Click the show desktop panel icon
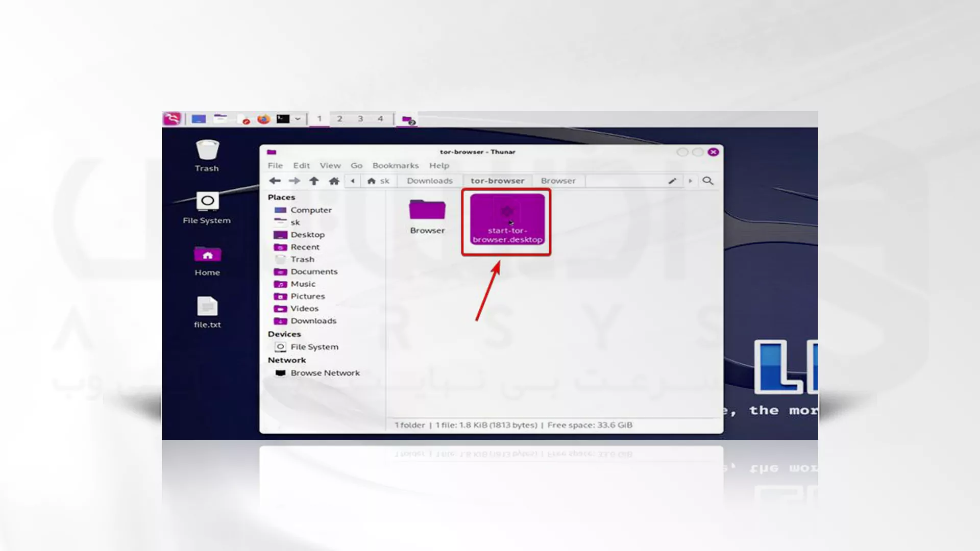This screenshot has height=551, width=980. tap(199, 119)
